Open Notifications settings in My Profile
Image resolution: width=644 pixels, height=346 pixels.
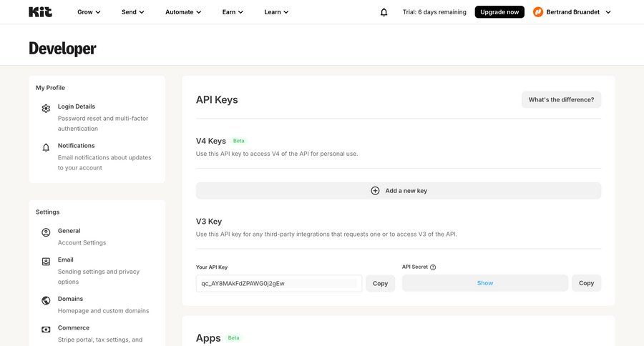click(x=76, y=145)
